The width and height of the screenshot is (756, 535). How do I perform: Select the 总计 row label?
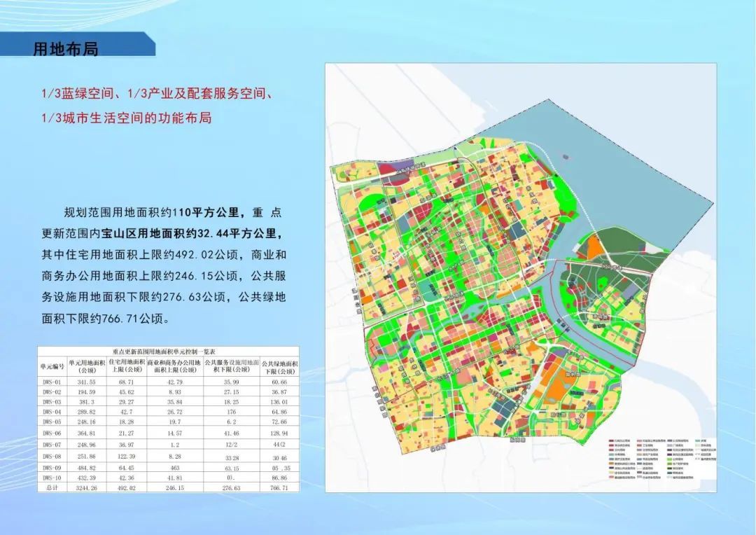coord(52,487)
